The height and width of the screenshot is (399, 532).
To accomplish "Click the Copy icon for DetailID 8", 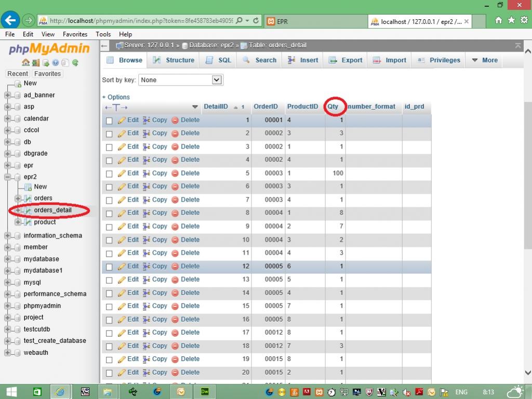I will pos(147,213).
